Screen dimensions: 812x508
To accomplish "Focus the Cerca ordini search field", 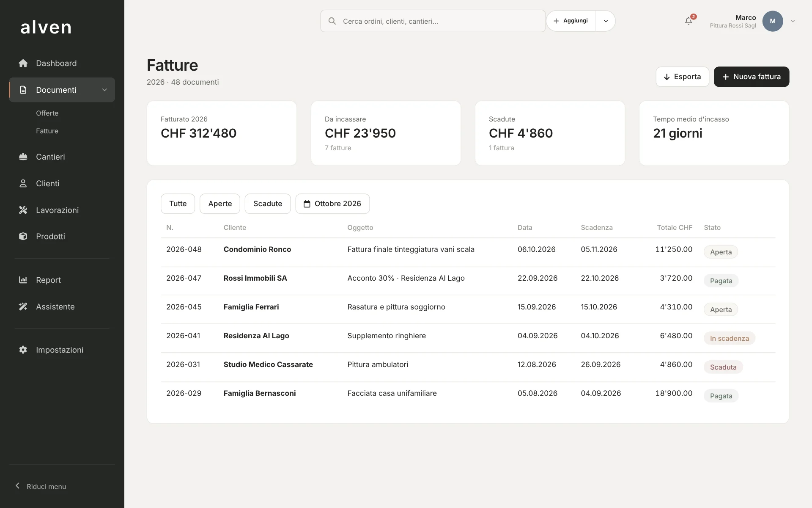I will [x=433, y=21].
